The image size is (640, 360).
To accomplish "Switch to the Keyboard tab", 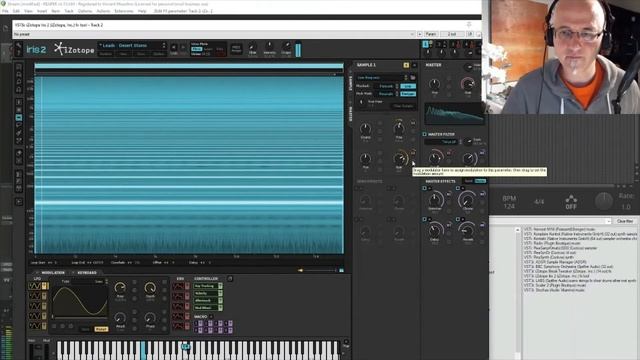I will pyautogui.click(x=87, y=273).
